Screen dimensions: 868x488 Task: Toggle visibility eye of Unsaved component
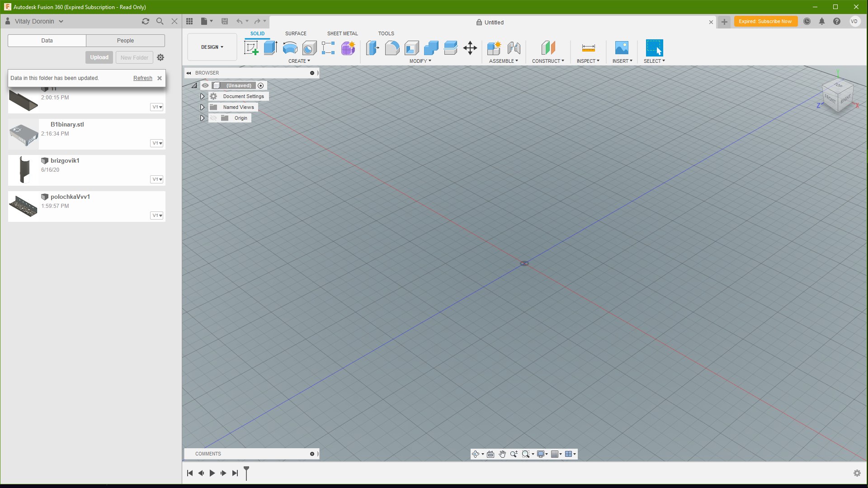pos(205,85)
